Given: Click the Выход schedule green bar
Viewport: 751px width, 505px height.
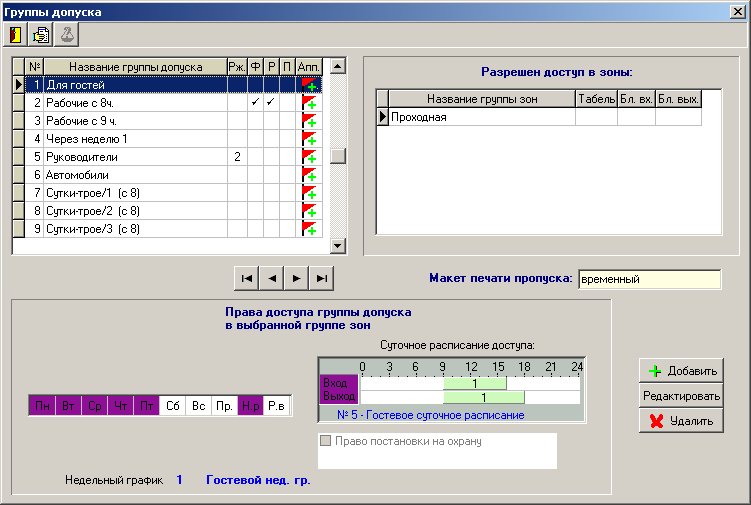Looking at the screenshot, I should point(484,397).
